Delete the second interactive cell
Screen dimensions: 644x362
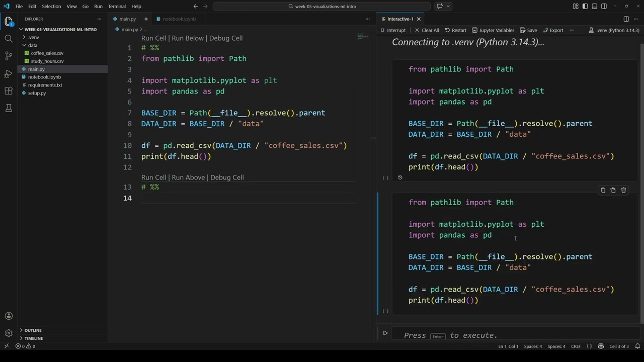click(623, 191)
